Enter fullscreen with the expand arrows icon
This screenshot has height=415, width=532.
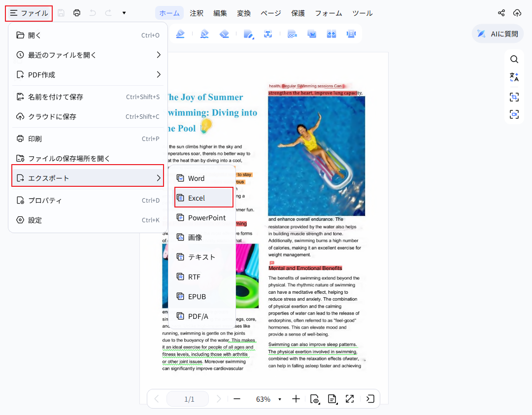pos(350,399)
